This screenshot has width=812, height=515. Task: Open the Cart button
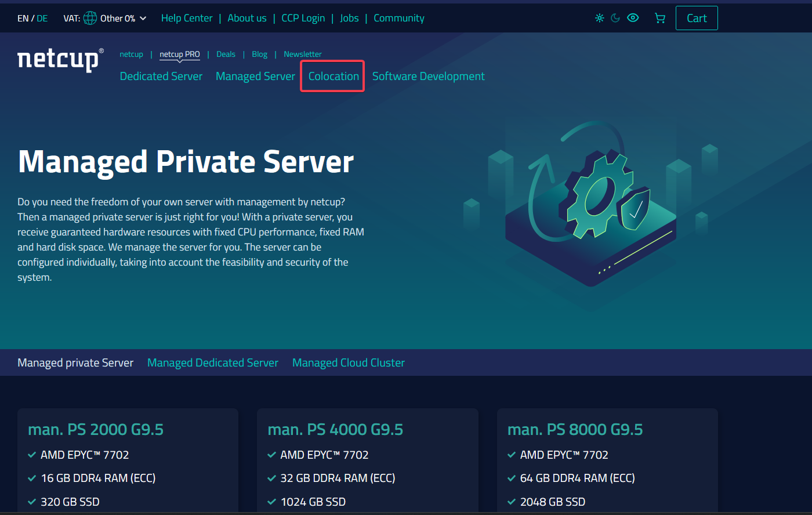click(697, 18)
